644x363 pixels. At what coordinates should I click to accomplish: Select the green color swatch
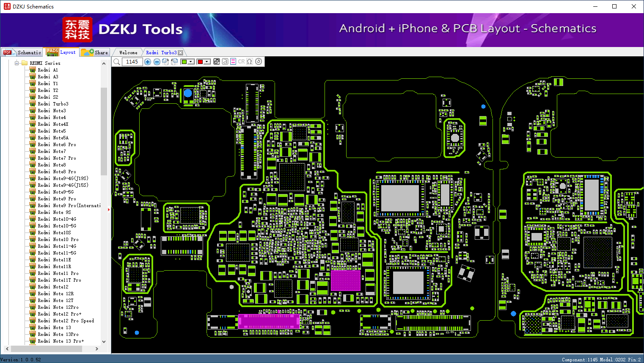184,62
